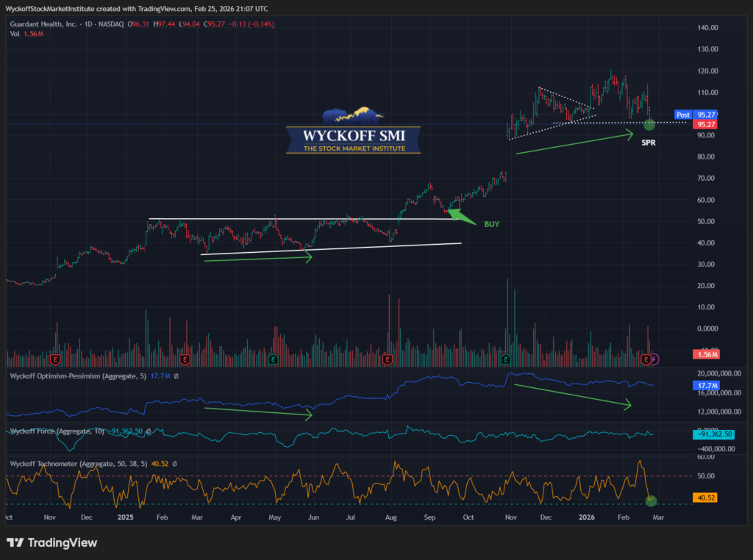Click the green circle above SPR label
The width and height of the screenshot is (753, 560).
tap(649, 125)
